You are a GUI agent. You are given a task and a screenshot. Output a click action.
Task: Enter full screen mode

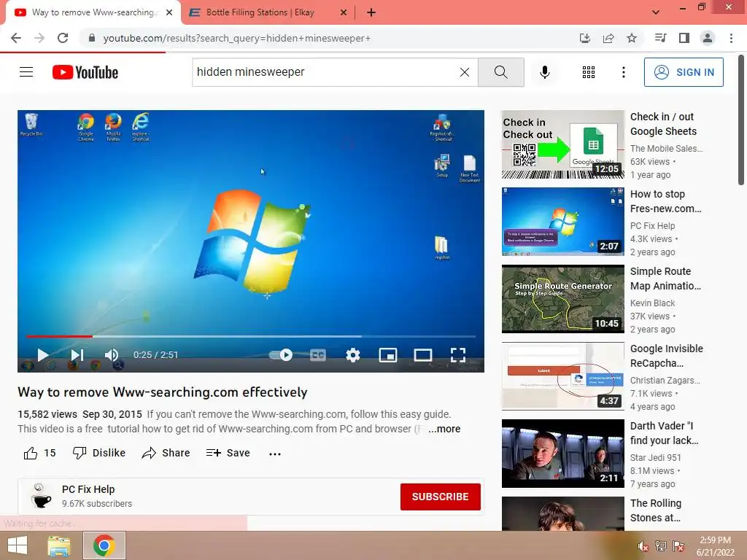[x=458, y=355]
